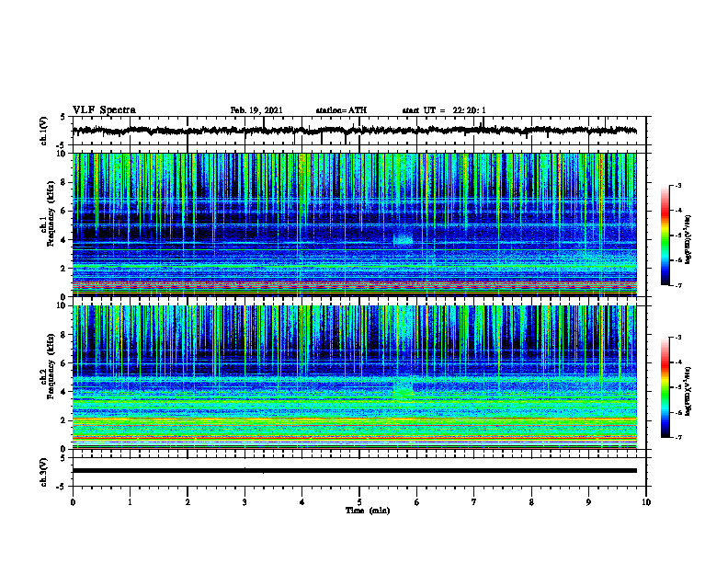Click time tick label "9" on the bottom axis
The image size is (728, 563).
(588, 502)
